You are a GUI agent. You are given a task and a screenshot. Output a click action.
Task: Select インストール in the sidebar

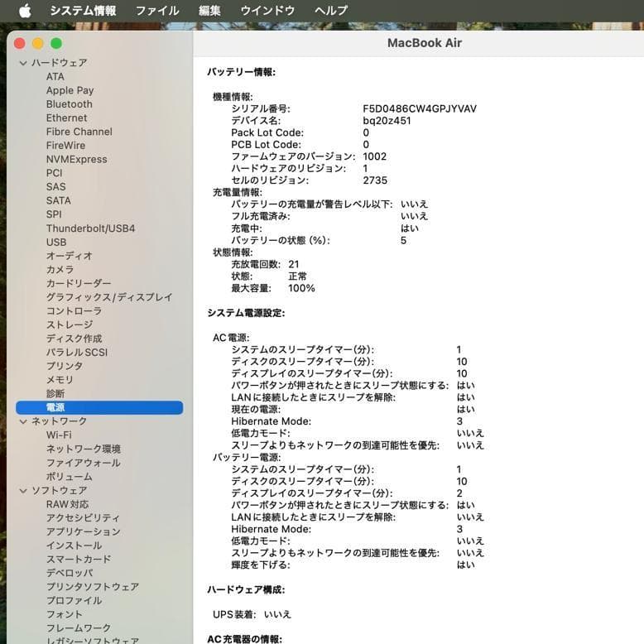[x=74, y=545]
